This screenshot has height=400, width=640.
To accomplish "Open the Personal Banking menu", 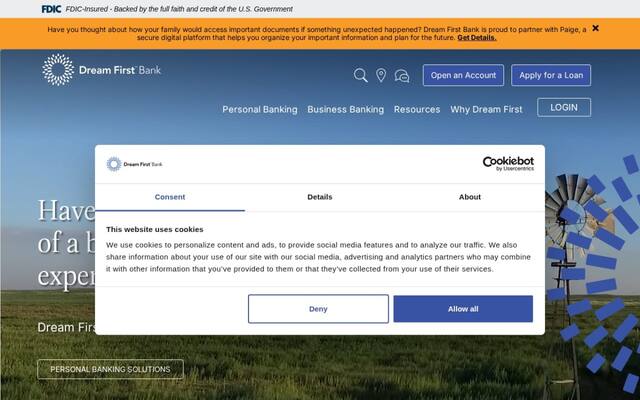I will tap(260, 109).
